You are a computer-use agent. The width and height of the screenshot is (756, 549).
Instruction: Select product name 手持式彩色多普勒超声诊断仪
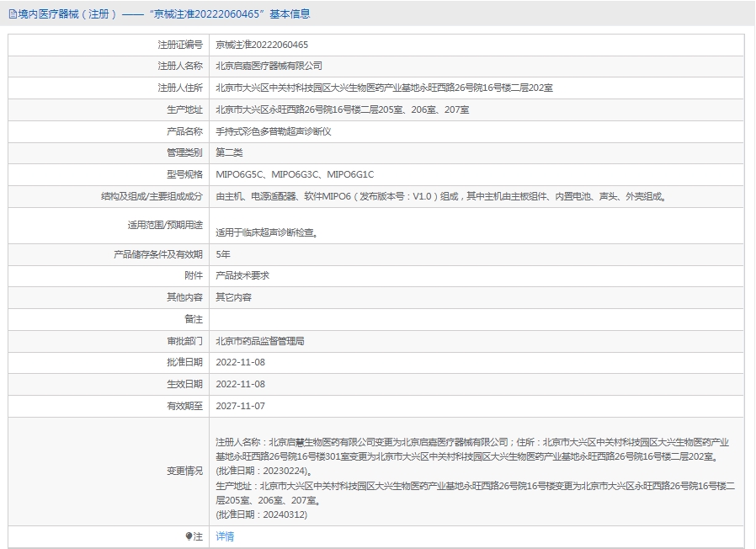coord(274,131)
